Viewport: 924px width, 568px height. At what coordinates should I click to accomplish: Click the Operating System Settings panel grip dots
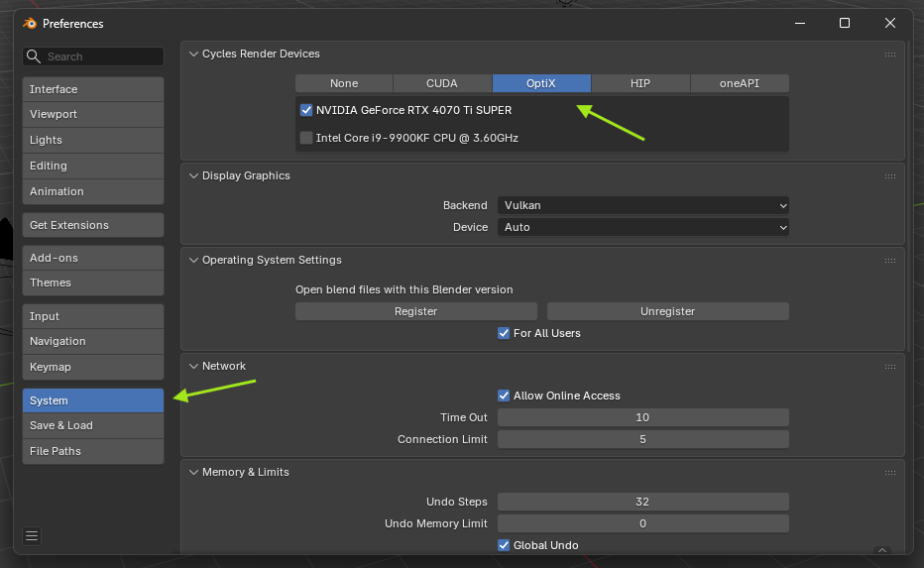click(x=890, y=261)
